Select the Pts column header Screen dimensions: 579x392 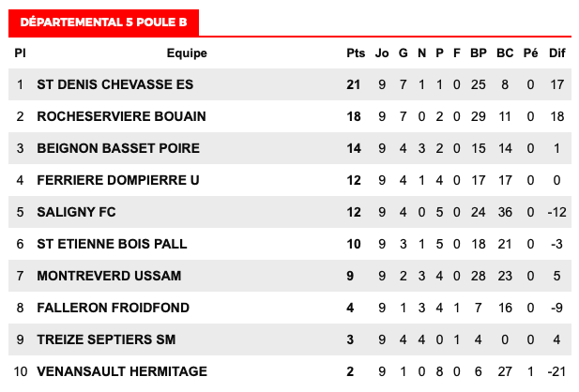356,53
